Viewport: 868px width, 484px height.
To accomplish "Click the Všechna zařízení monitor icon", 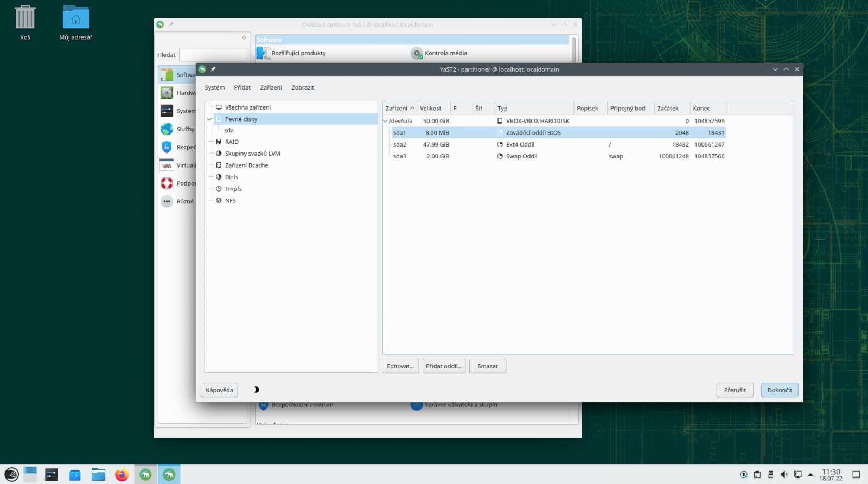I will pos(219,107).
